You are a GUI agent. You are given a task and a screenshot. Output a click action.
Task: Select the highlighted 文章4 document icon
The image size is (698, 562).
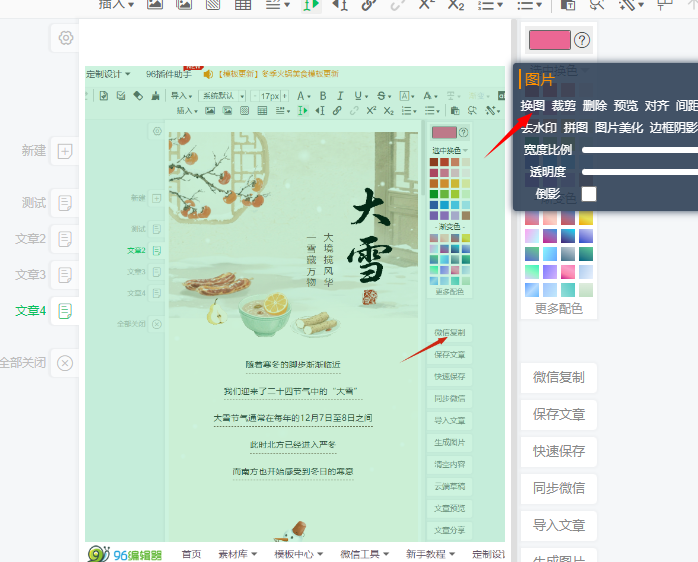(x=65, y=311)
